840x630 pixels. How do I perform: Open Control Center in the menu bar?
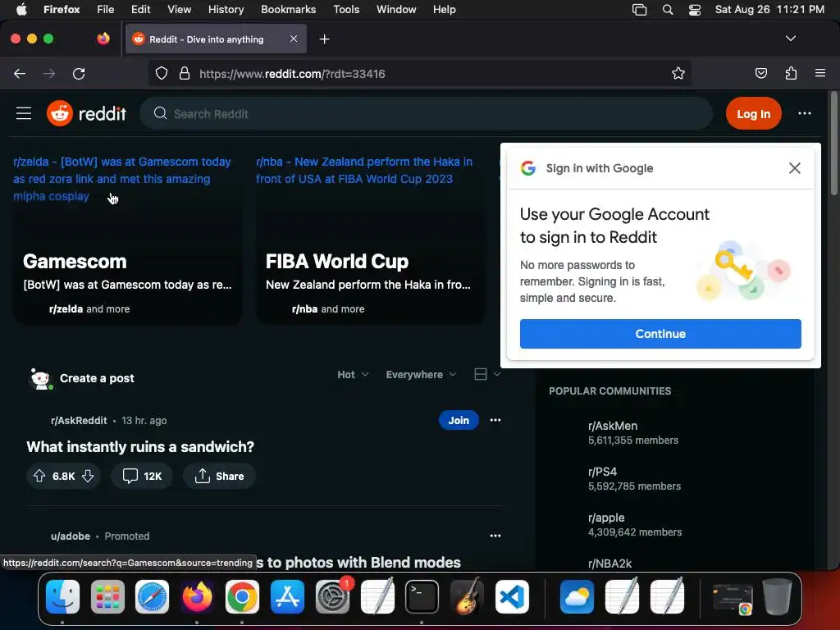tap(695, 10)
